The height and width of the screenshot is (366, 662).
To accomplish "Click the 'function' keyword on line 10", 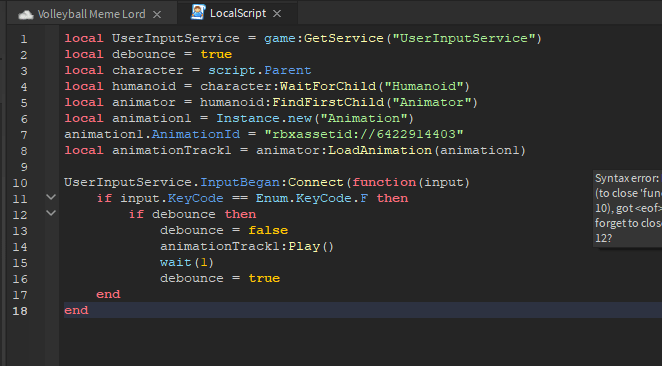I will 384,182.
